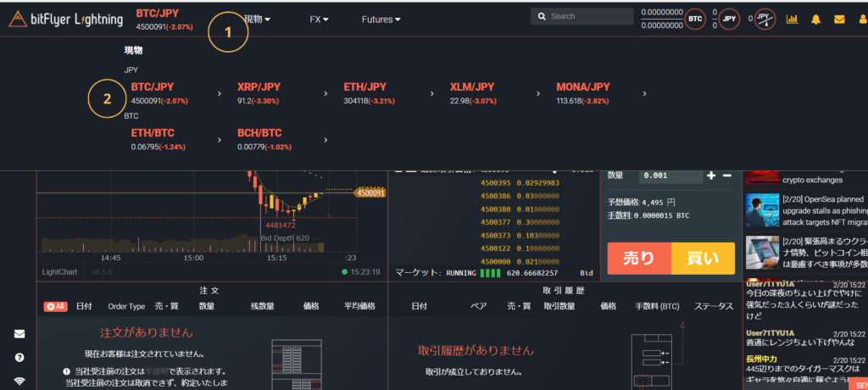Image resolution: width=868 pixels, height=390 pixels.
Task: Select the ETH/BTC pair
Action: pos(159,140)
